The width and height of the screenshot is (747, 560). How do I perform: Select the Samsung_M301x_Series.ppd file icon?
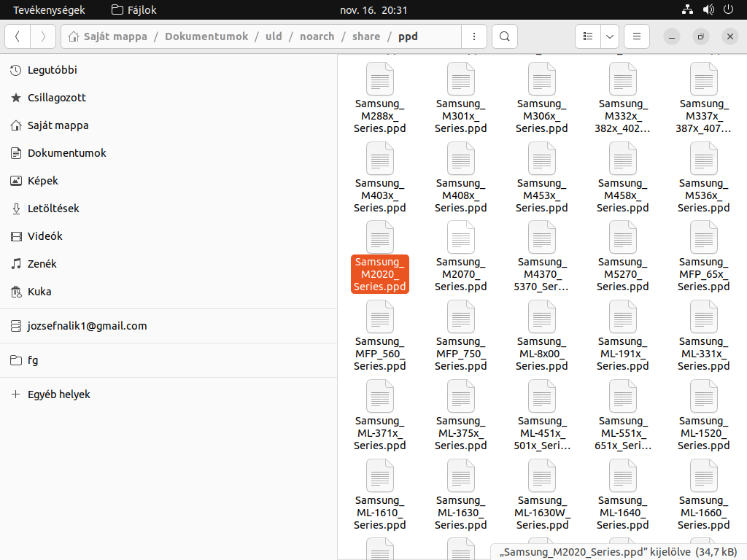(x=461, y=79)
